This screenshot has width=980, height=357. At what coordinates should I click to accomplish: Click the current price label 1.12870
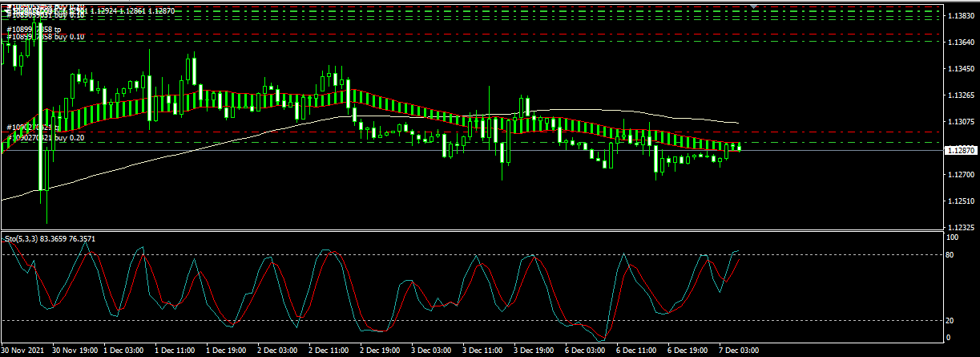point(961,151)
